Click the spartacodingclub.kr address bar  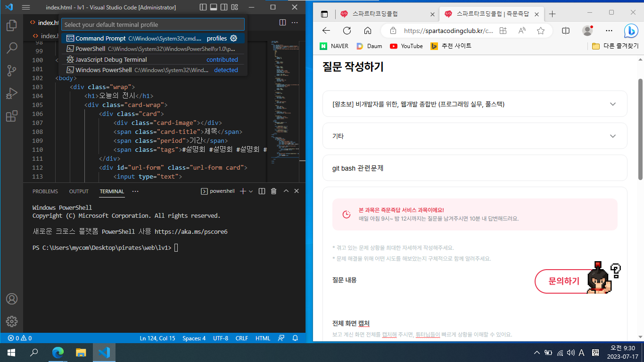click(x=448, y=31)
